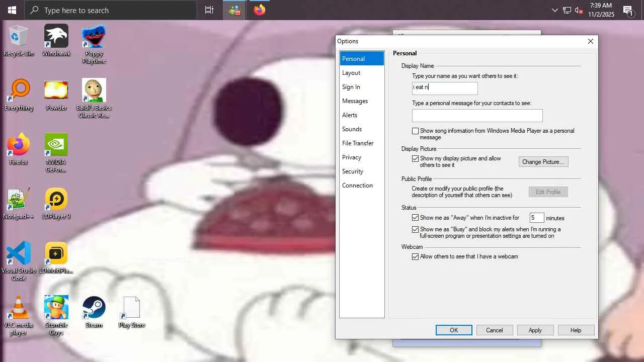Viewport: 644px width, 362px height.
Task: Select the Firefox desktop shortcut
Action: (19, 149)
